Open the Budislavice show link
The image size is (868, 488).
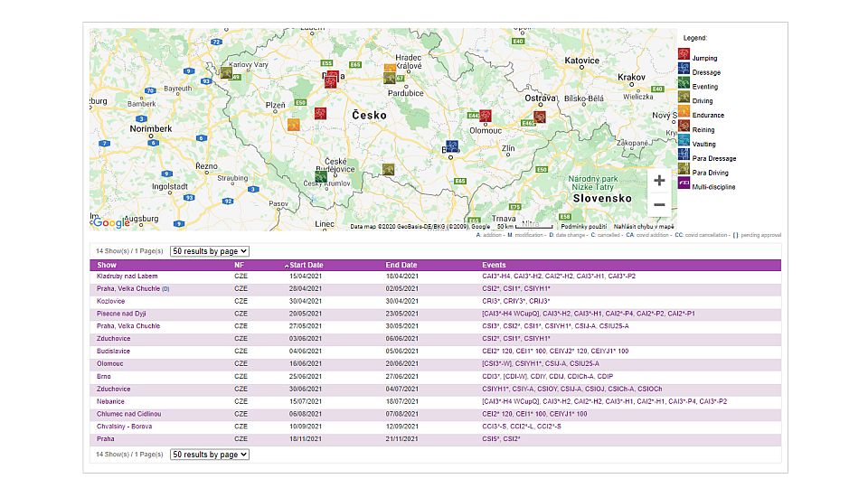[114, 352]
